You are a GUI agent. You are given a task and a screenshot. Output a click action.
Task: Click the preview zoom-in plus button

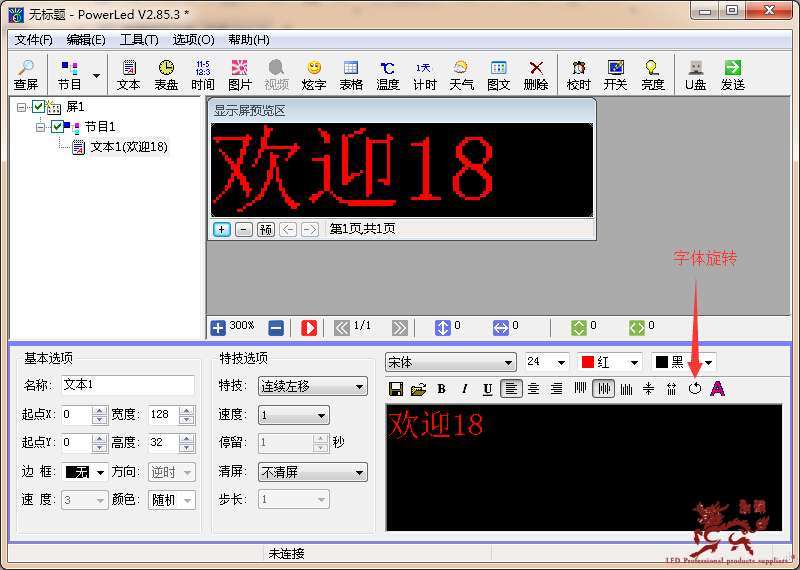pyautogui.click(x=221, y=230)
